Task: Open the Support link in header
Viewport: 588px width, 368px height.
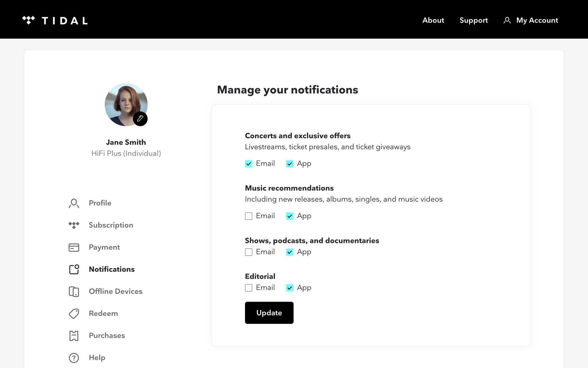Action: tap(473, 20)
